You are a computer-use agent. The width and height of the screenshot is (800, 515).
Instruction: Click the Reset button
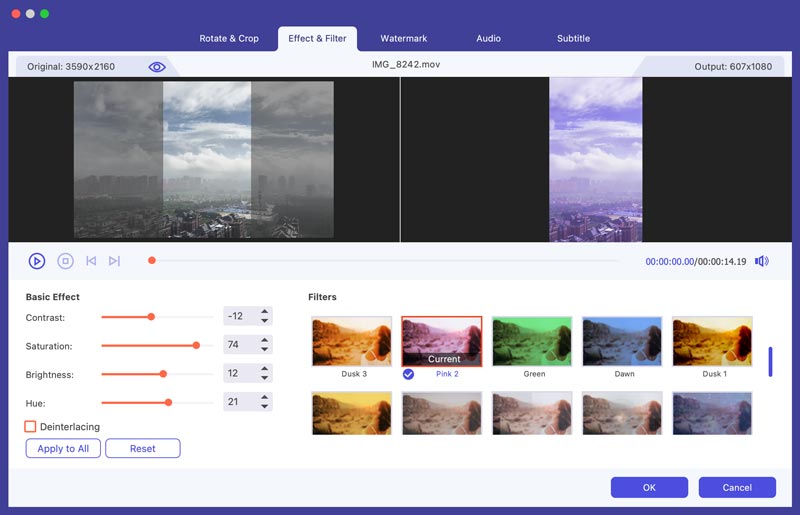pyautogui.click(x=143, y=449)
